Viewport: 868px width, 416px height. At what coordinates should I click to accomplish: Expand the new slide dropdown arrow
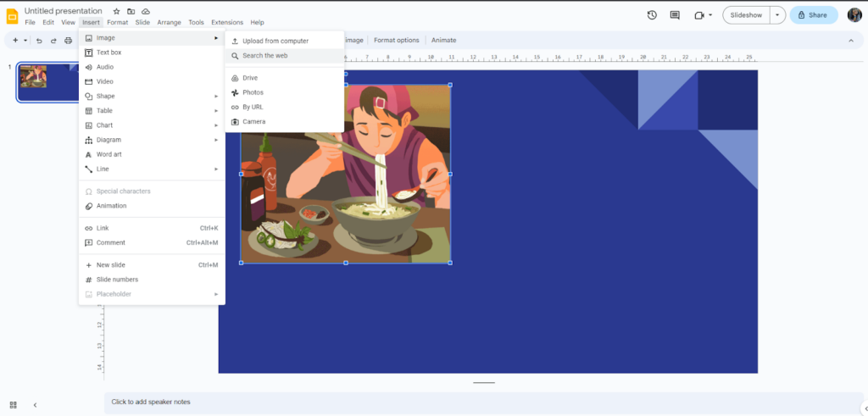25,40
